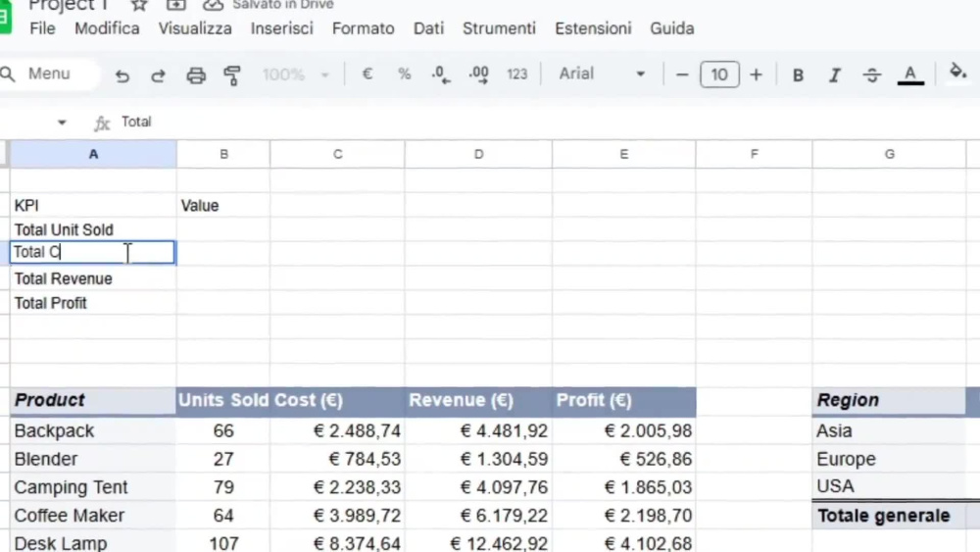This screenshot has height=552, width=980.
Task: Select the Value cell
Action: 223,206
